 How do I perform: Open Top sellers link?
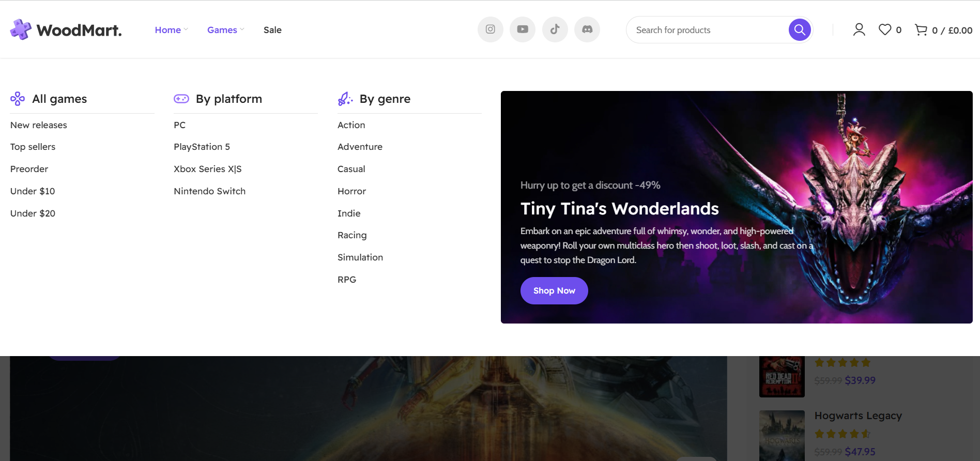(33, 147)
